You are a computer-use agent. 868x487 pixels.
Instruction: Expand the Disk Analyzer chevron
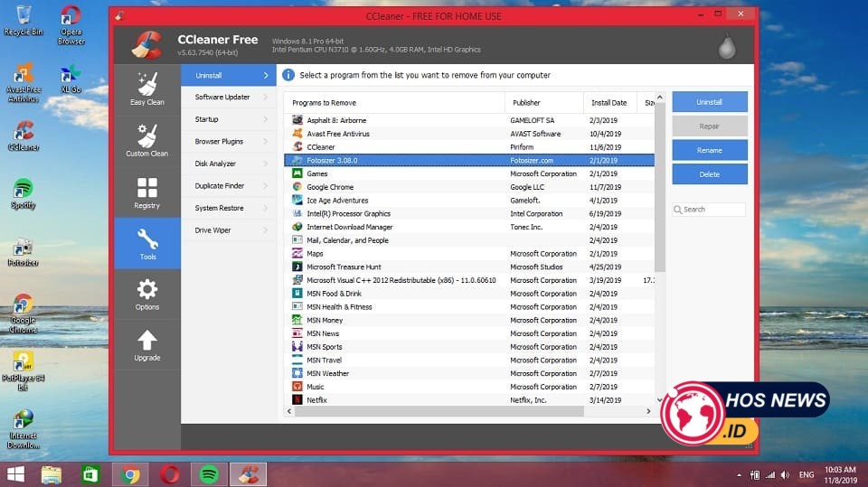265,164
